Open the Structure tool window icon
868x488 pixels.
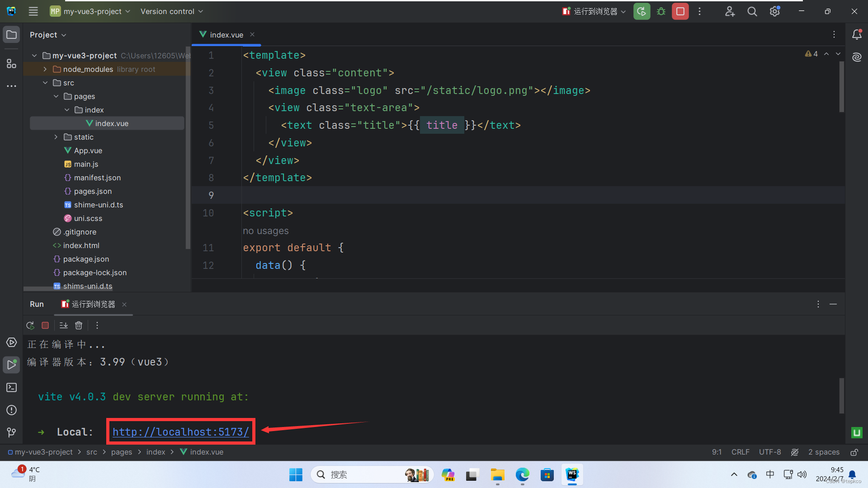(11, 64)
